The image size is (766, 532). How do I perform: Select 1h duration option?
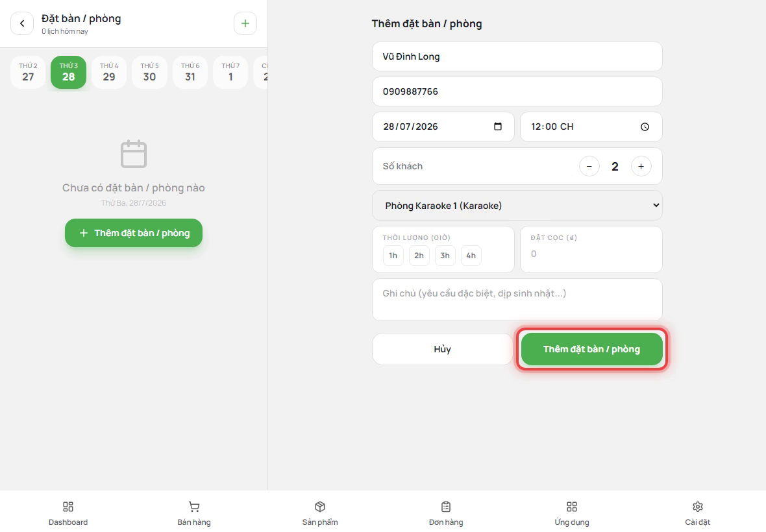click(393, 256)
